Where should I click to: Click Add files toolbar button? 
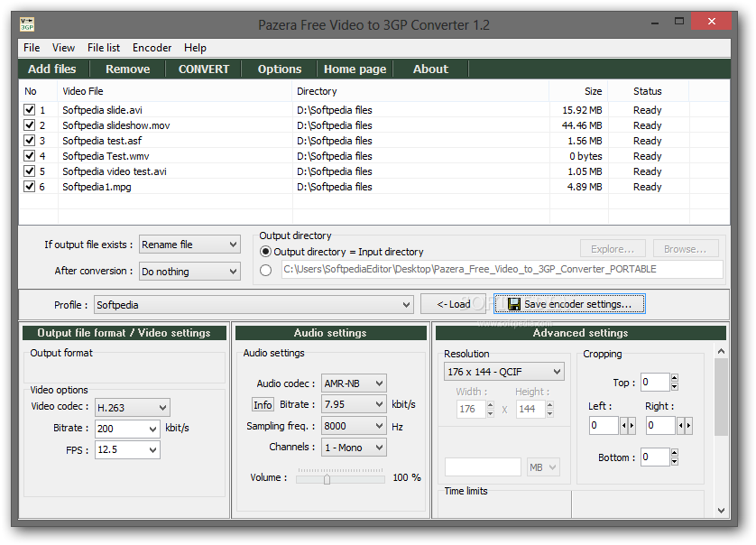tap(52, 69)
